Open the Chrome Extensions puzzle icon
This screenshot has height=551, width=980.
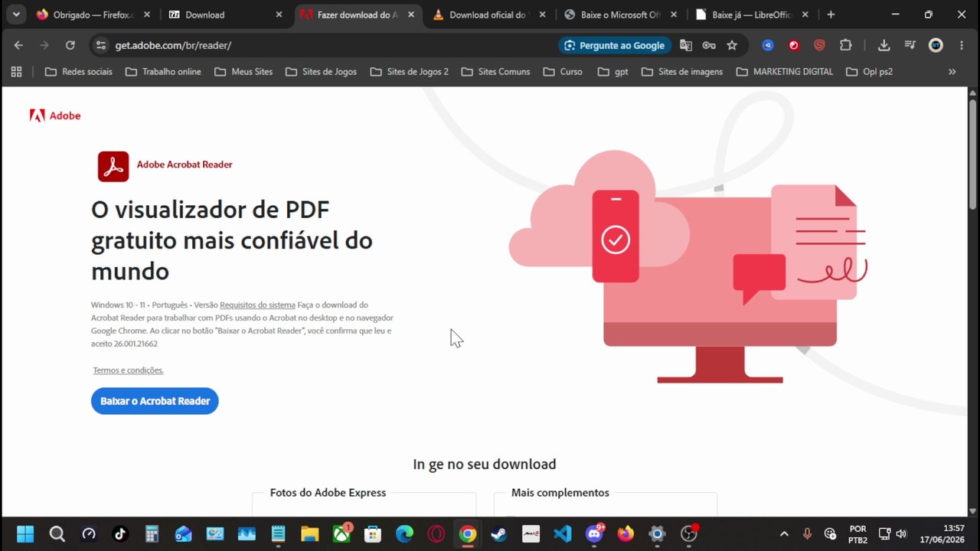845,45
